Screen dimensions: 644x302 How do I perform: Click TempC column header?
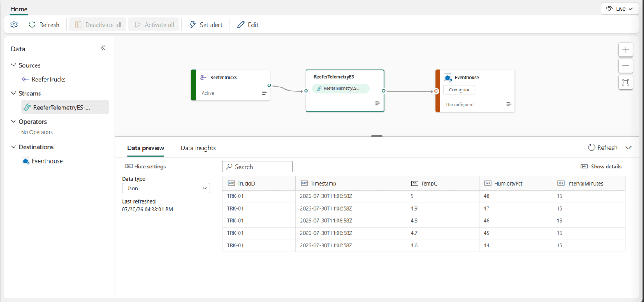click(443, 183)
